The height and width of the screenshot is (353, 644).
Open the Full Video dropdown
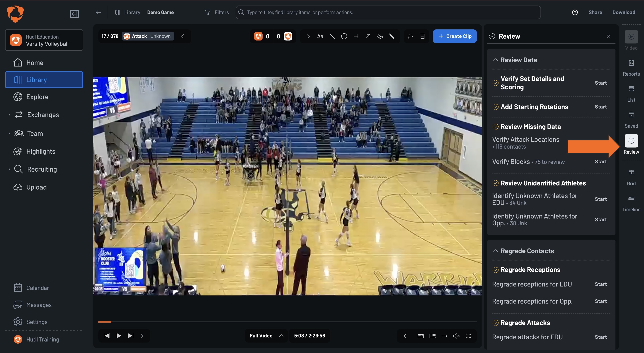pyautogui.click(x=266, y=336)
